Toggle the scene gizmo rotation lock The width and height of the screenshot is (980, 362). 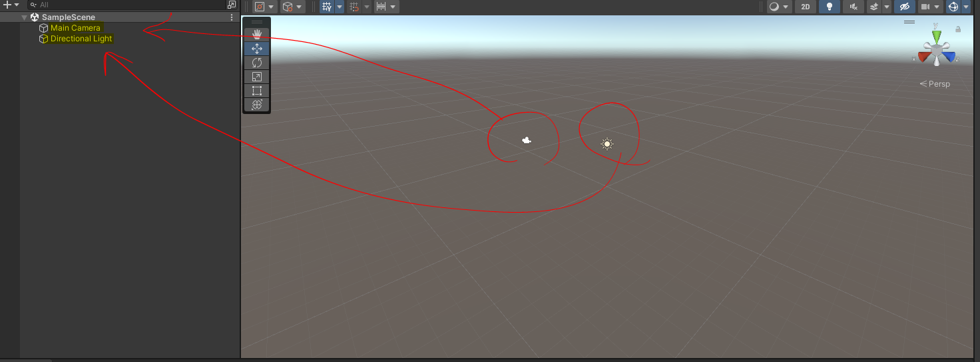[x=958, y=29]
